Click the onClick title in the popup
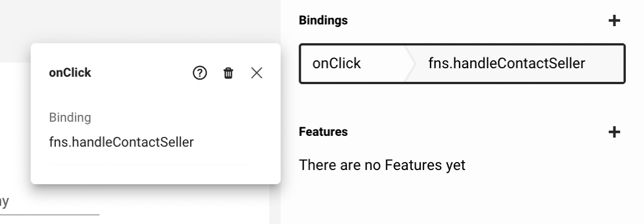Screen dimensions: 644x224 click(70, 73)
